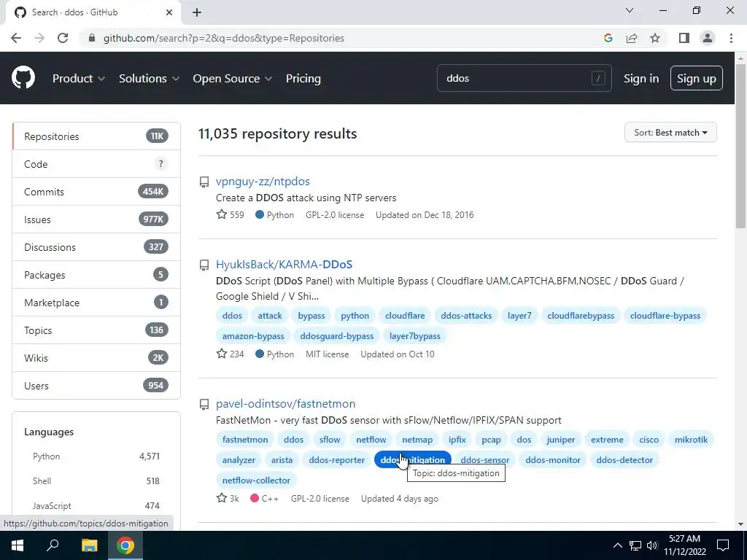Open the taskbar clock showing 5:27 AM

(684, 545)
